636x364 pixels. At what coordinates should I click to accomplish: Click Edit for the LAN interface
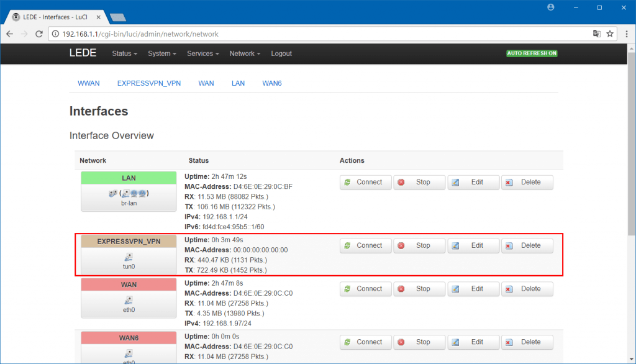[x=472, y=182]
